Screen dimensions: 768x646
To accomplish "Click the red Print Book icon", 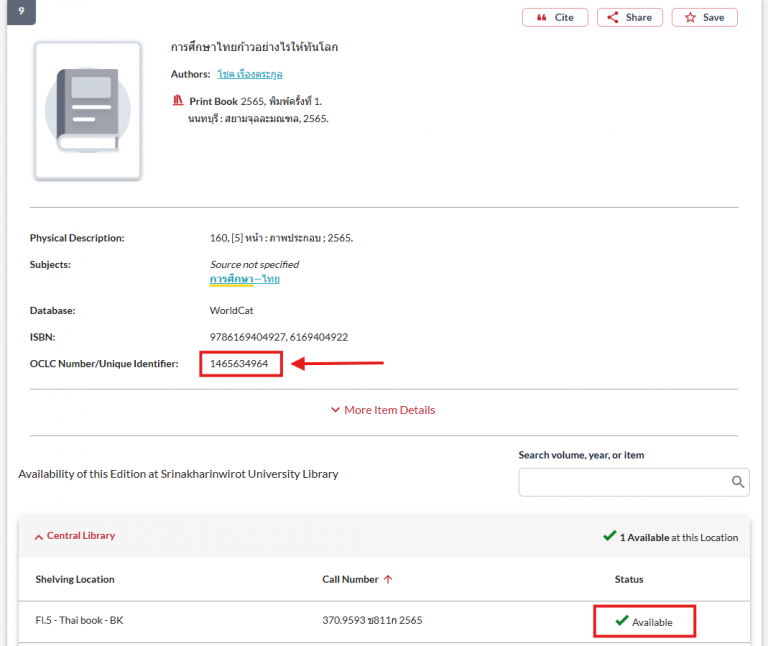I will point(178,101).
